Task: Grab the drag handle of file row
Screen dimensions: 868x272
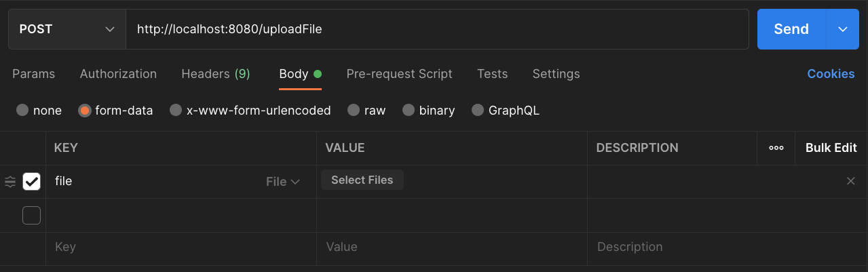Action: (x=10, y=181)
